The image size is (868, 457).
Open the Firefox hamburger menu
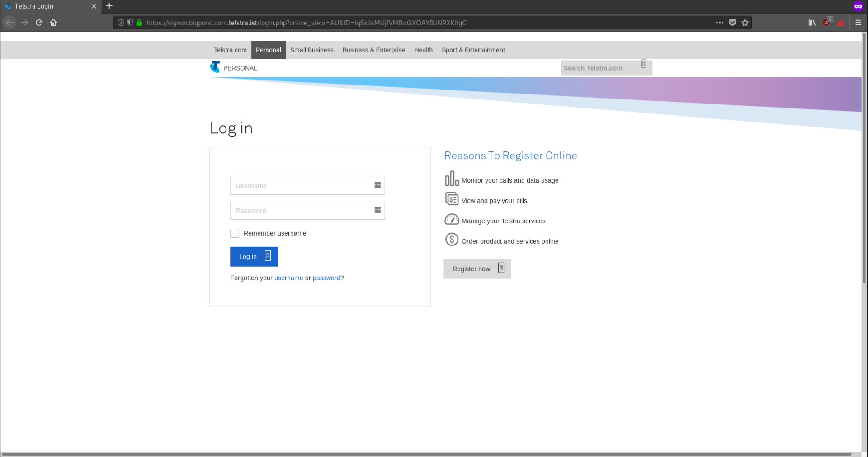858,23
